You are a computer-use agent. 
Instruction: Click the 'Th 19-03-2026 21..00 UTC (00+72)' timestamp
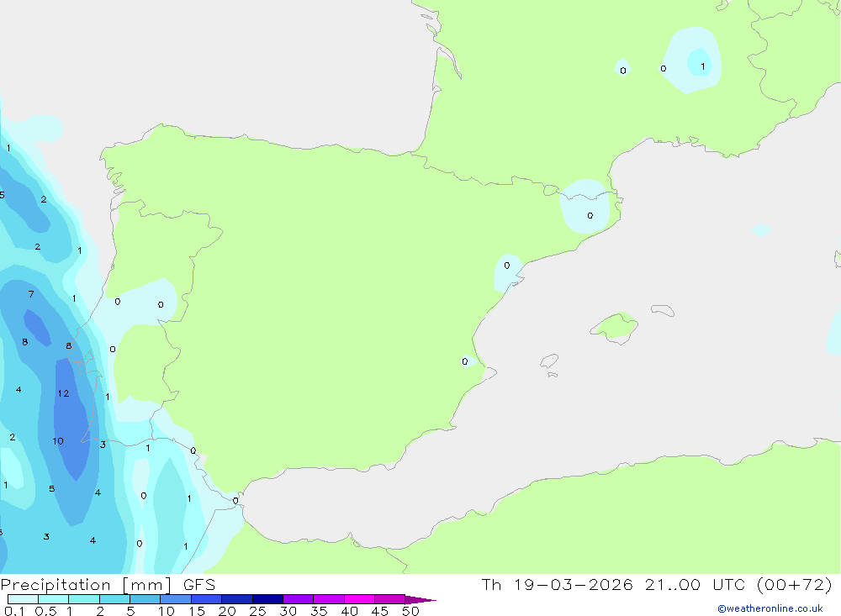click(657, 585)
